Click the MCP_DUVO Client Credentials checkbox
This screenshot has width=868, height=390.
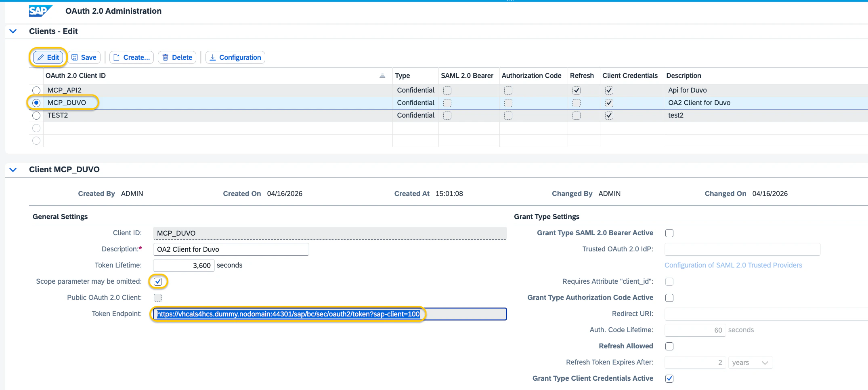pyautogui.click(x=609, y=103)
